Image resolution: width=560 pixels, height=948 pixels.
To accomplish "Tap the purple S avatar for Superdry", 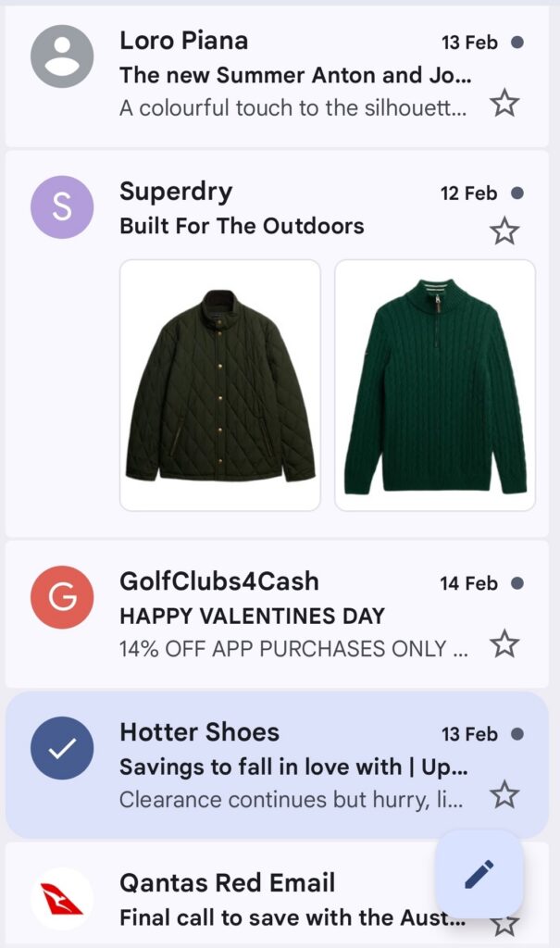I will pos(61,208).
